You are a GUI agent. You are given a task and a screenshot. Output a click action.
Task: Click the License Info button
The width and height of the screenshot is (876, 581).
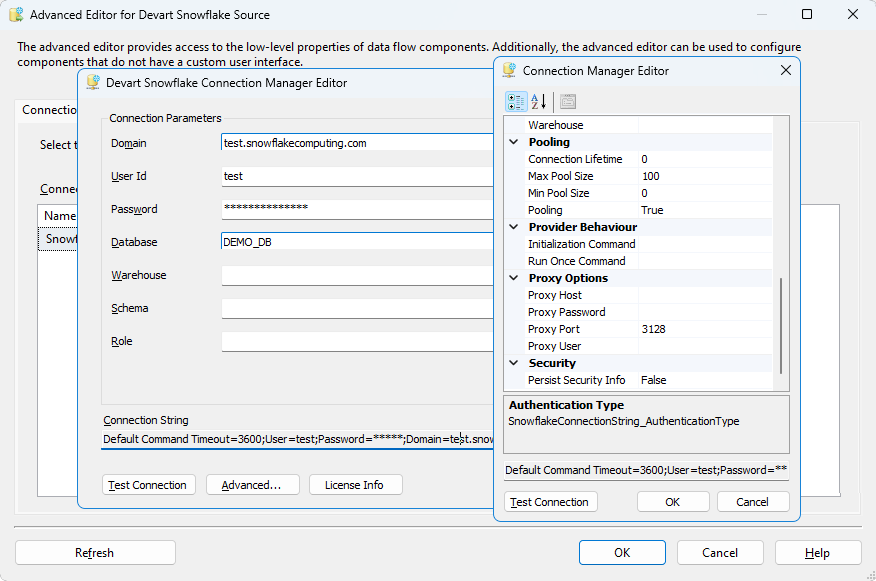(353, 485)
